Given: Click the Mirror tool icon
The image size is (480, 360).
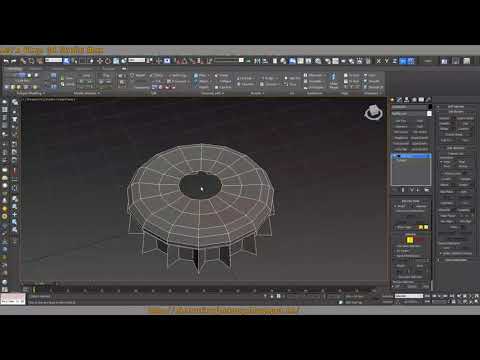Looking at the screenshot, I should pyautogui.click(x=257, y=61).
